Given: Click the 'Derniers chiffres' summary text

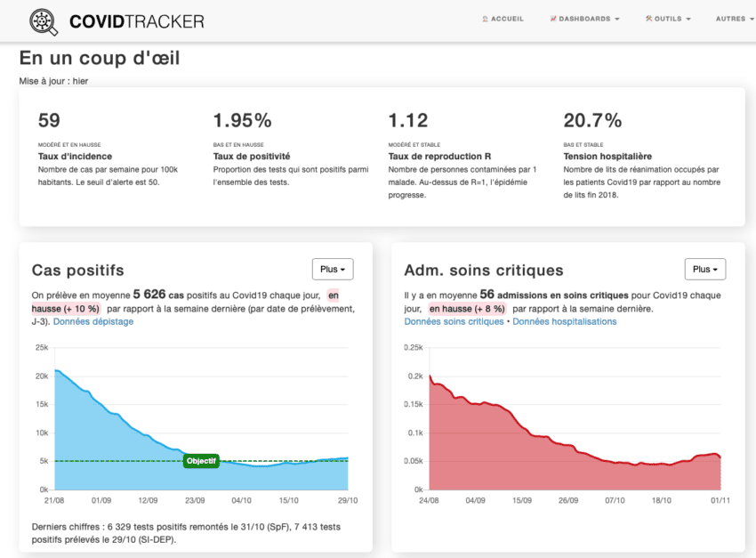Looking at the screenshot, I should pos(186,533).
